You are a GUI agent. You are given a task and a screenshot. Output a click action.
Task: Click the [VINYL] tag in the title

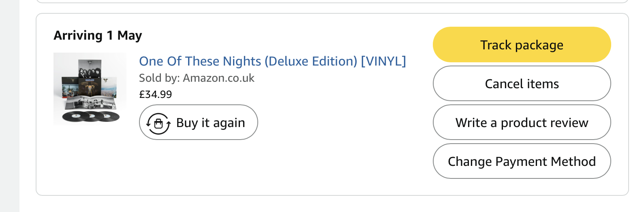tap(383, 61)
